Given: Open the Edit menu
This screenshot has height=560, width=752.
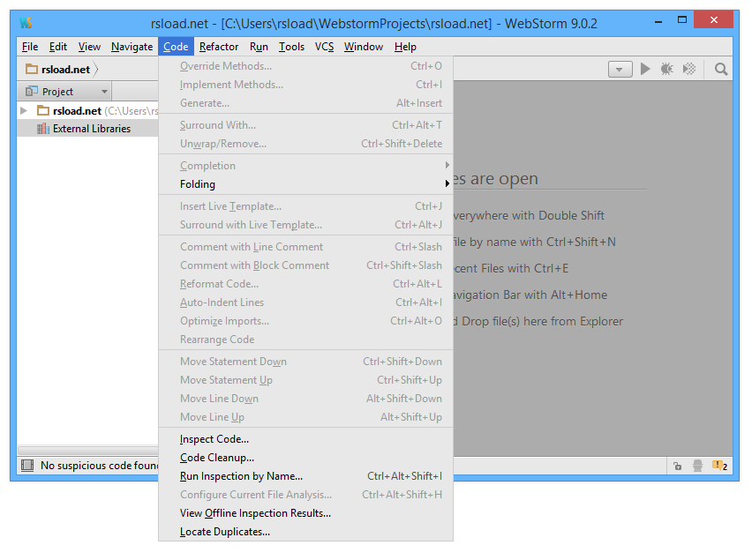Looking at the screenshot, I should click(x=58, y=47).
